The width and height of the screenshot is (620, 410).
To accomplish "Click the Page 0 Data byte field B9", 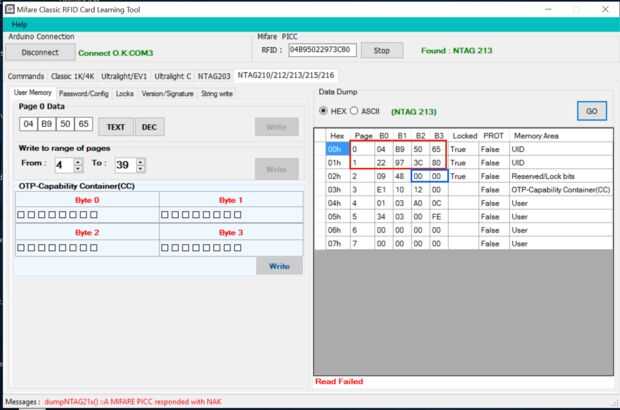I will pyautogui.click(x=47, y=124).
